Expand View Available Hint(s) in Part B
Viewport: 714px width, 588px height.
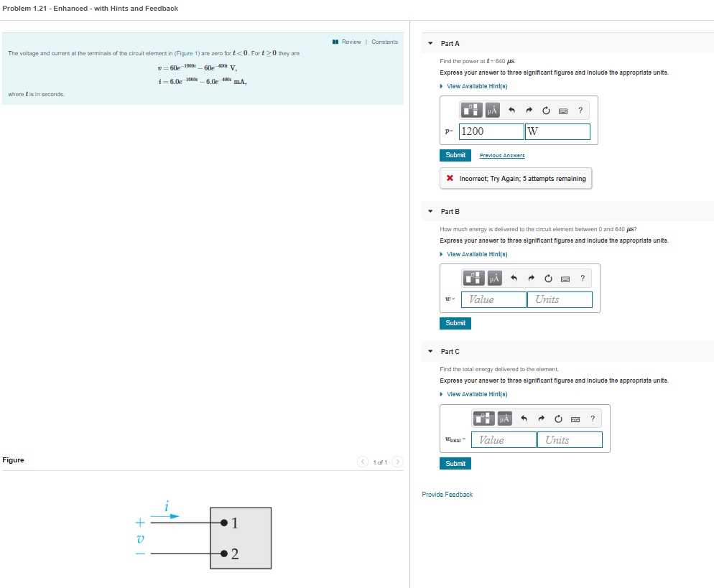476,254
